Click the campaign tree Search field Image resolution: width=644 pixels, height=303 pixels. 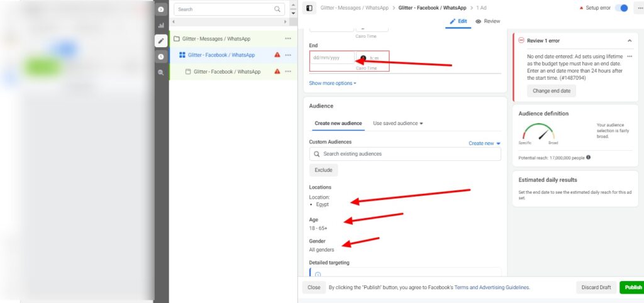pos(229,9)
